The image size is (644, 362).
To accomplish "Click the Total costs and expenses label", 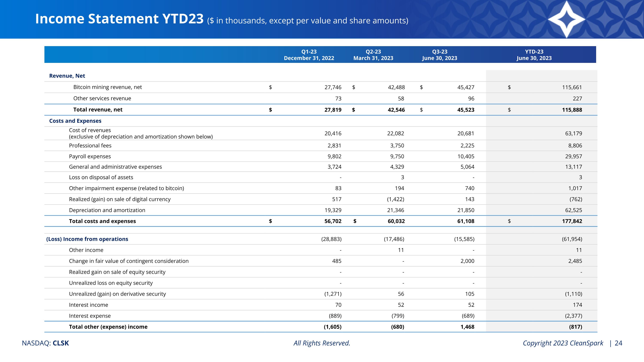I will coord(102,221).
